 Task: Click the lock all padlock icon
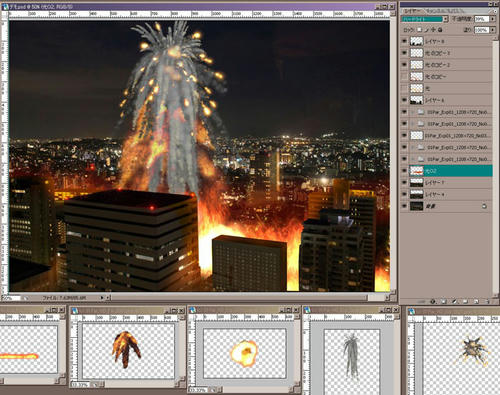pyautogui.click(x=440, y=30)
